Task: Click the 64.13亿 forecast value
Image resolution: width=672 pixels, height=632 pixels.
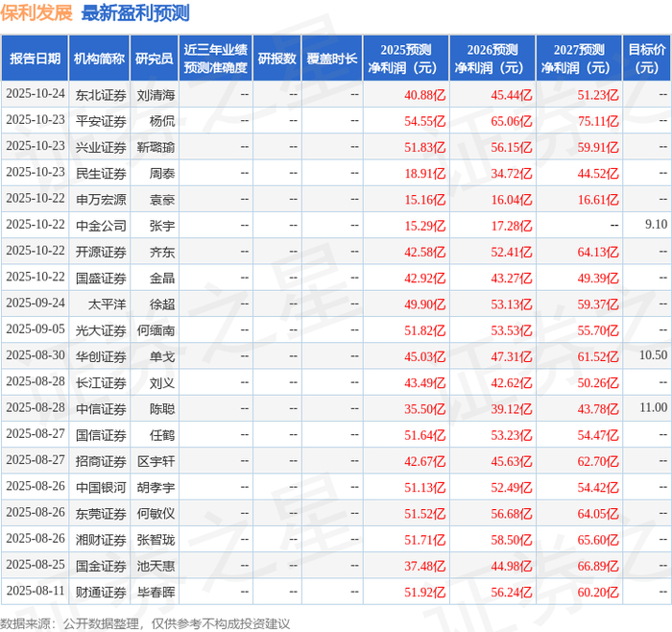Action: [x=598, y=252]
